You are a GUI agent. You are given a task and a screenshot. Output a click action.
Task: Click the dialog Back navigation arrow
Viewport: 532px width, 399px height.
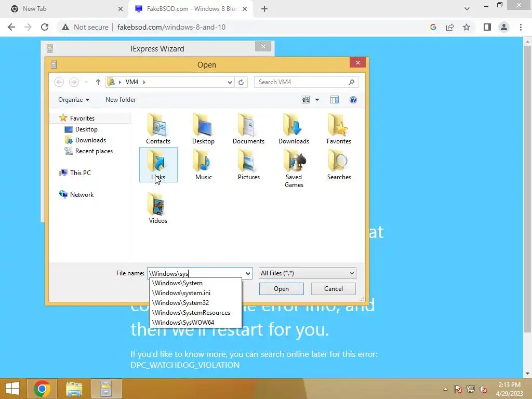coord(59,82)
